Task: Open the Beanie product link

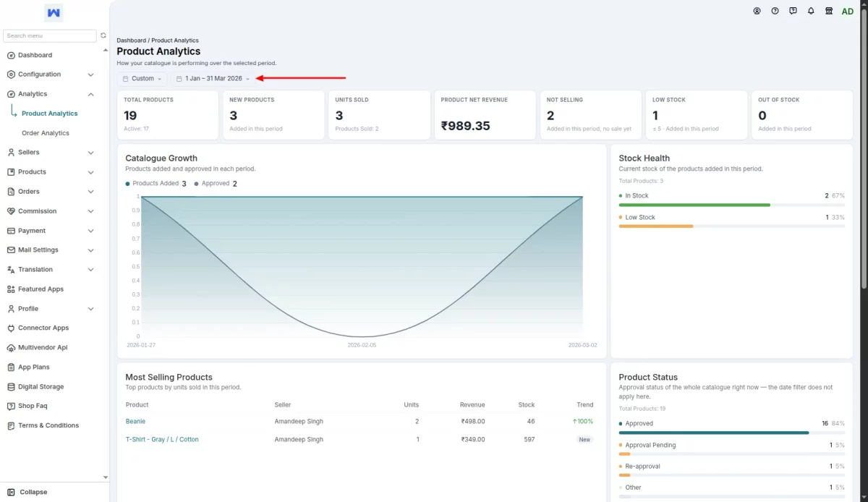Action: pyautogui.click(x=135, y=421)
